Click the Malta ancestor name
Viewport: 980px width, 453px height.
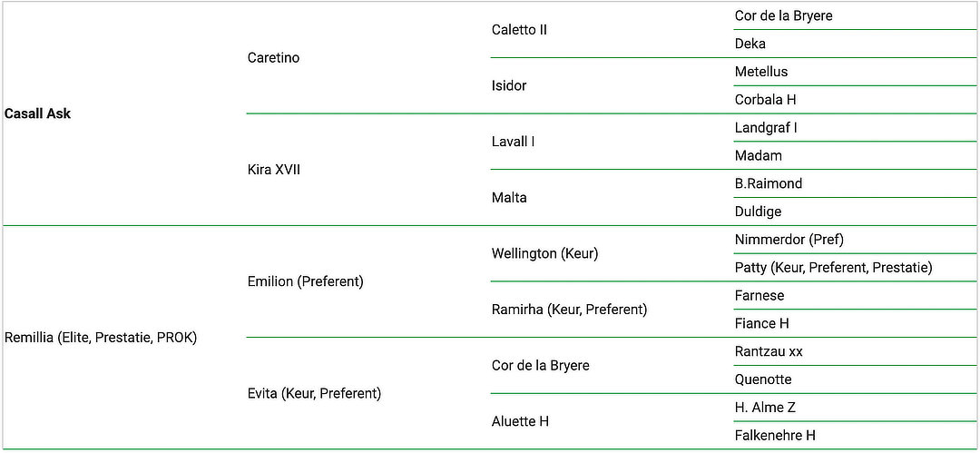click(509, 198)
